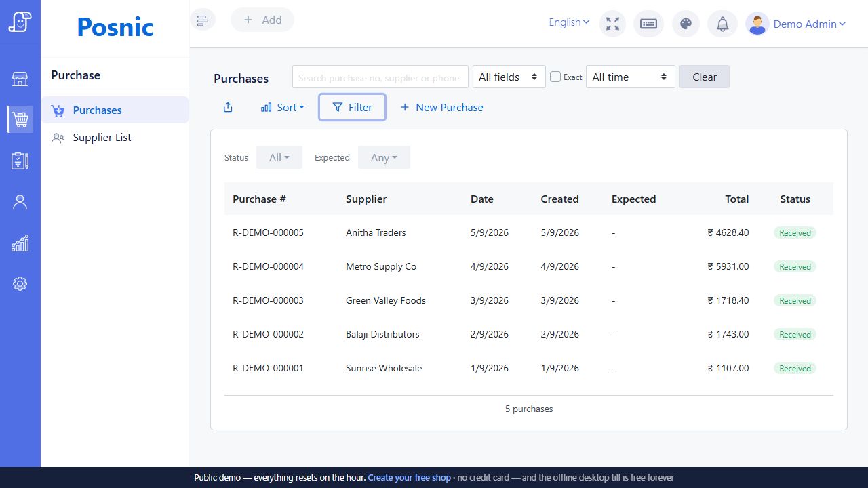Click the Add button in top bar
868x488 pixels.
(262, 20)
